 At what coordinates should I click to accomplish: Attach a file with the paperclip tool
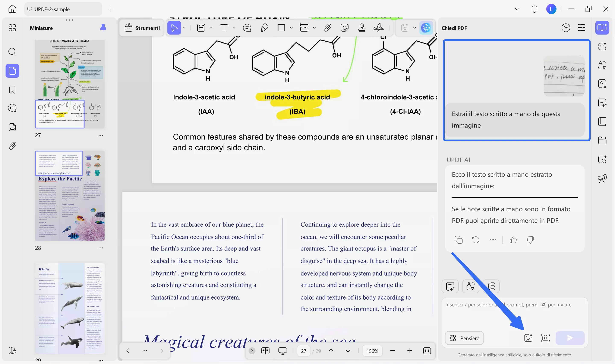point(328,28)
